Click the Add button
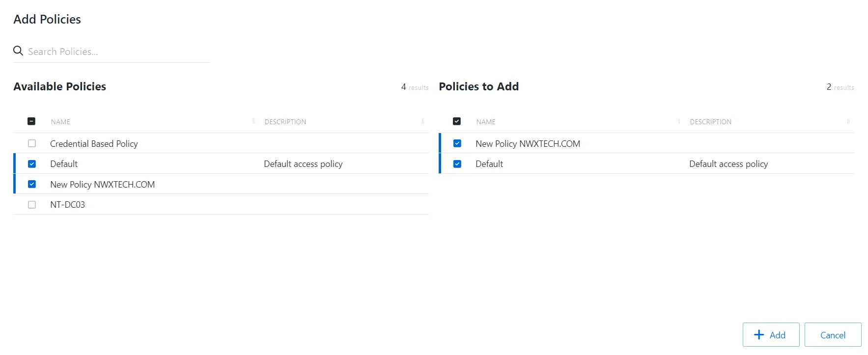The image size is (868, 355). tap(771, 335)
